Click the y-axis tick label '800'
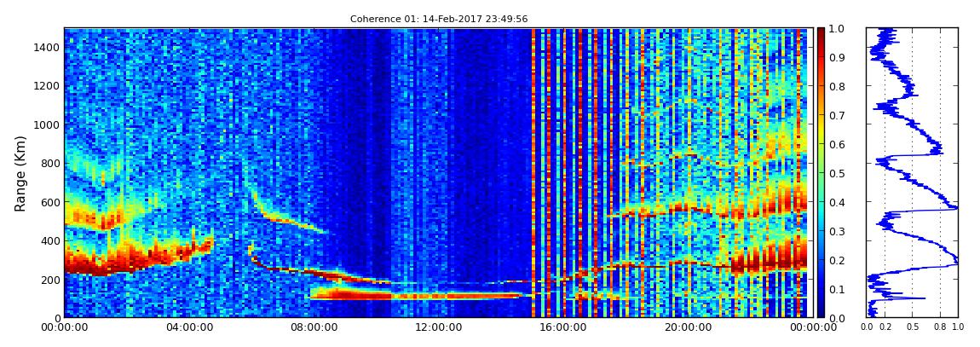Viewport: 980px width, 347px height. click(x=49, y=163)
